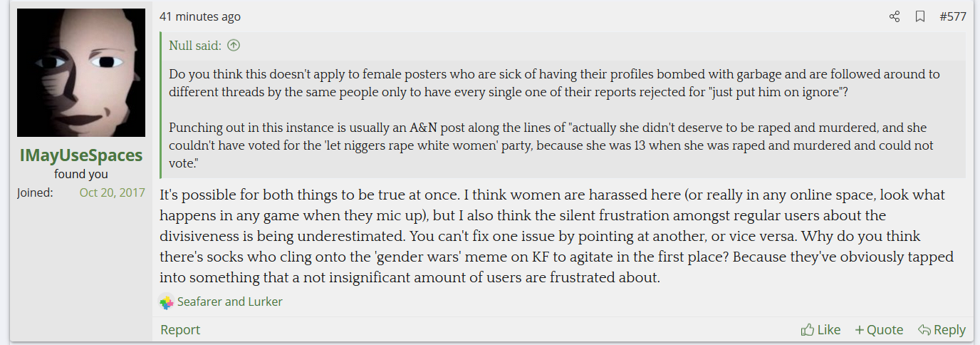View reactions via the colored reaction icon
Screen dimensions: 980x345
click(x=167, y=302)
